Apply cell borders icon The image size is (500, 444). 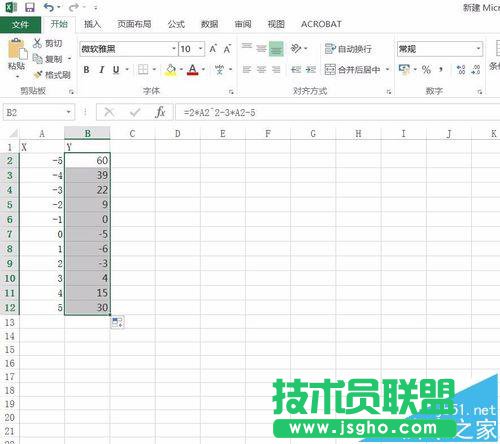click(x=143, y=70)
